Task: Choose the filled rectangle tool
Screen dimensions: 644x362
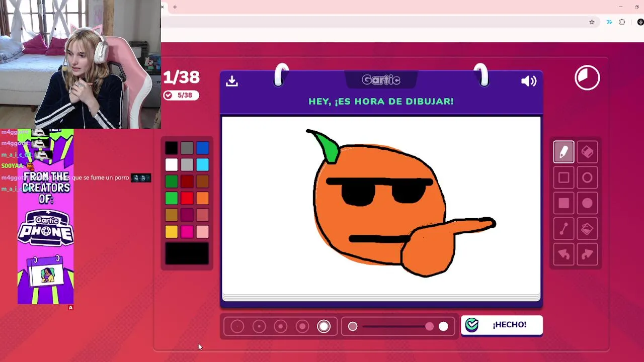Action: [563, 203]
